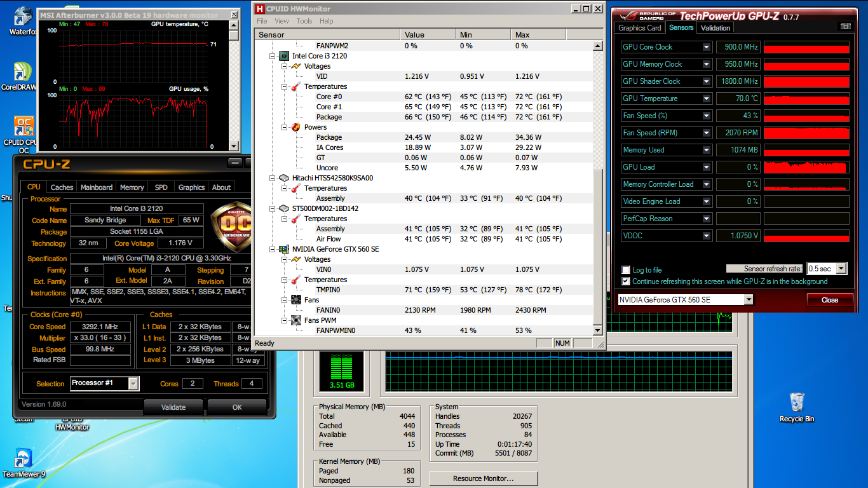
Task: Select the TMPIN0 temperature row
Action: click(x=424, y=290)
